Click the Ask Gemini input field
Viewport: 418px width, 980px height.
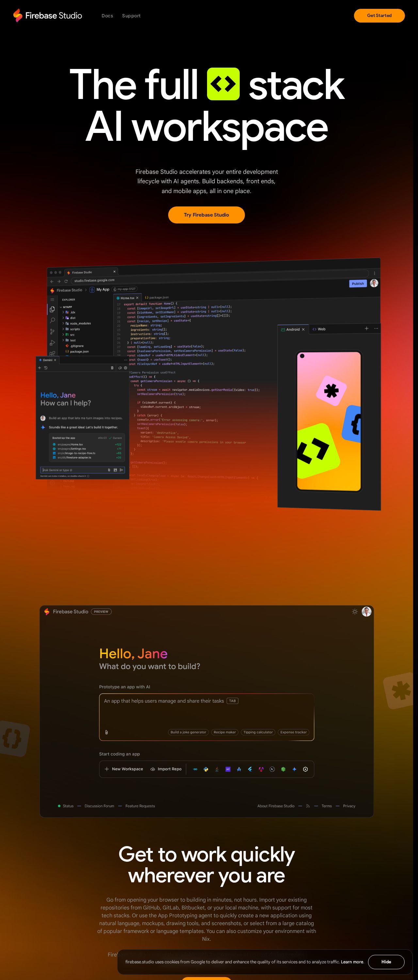[x=83, y=470]
